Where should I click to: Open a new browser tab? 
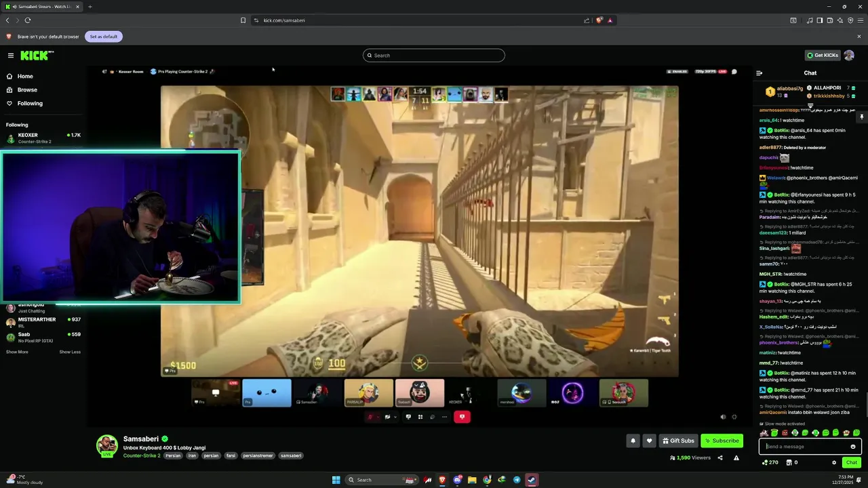(90, 7)
